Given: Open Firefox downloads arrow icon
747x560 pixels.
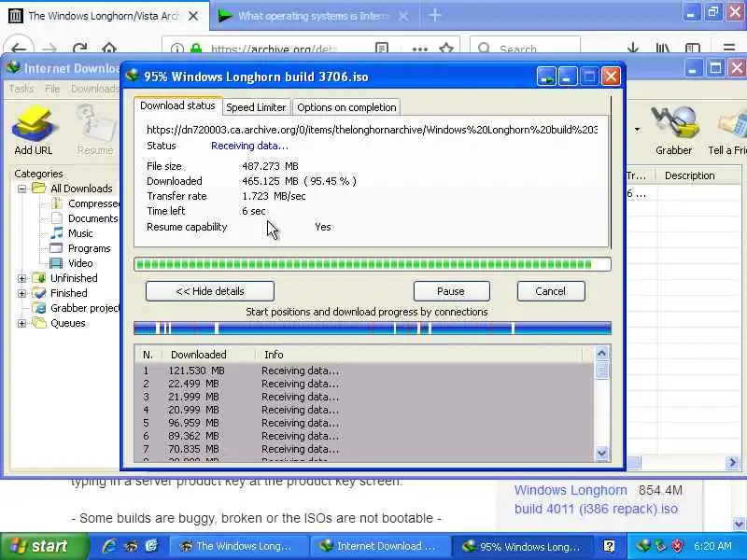Looking at the screenshot, I should [633, 49].
